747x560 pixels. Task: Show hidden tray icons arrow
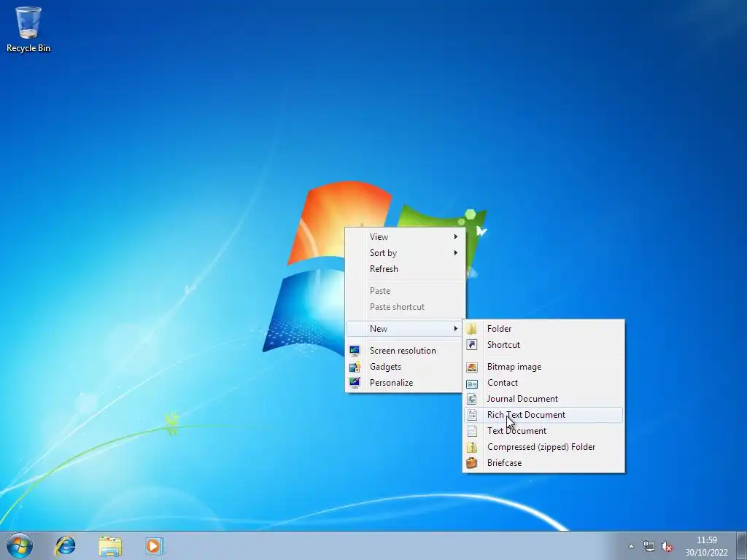click(631, 546)
